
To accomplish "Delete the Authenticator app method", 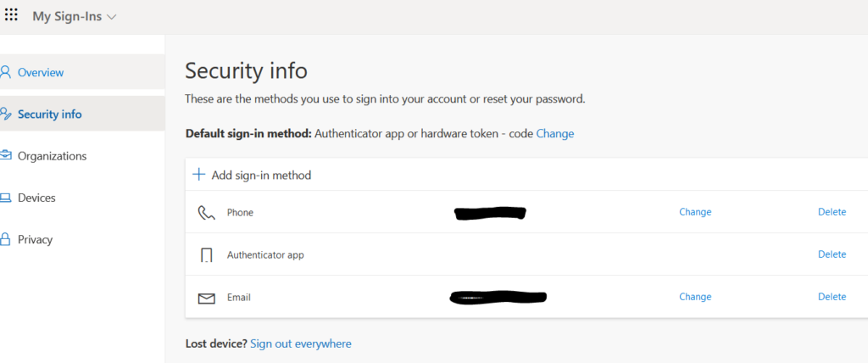I will (x=832, y=254).
